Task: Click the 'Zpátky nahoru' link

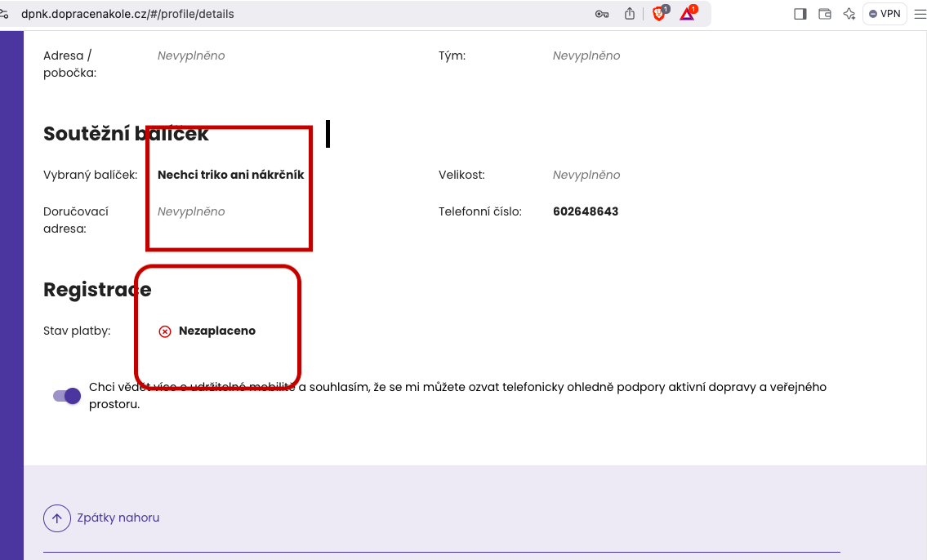Action: tap(118, 518)
